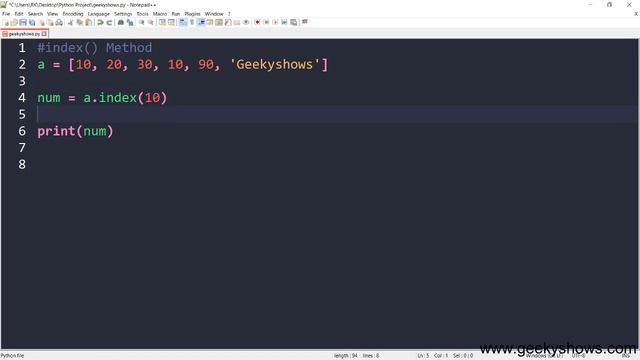The height and width of the screenshot is (360, 640).
Task: Open the Edit menu
Action: coord(19,14)
